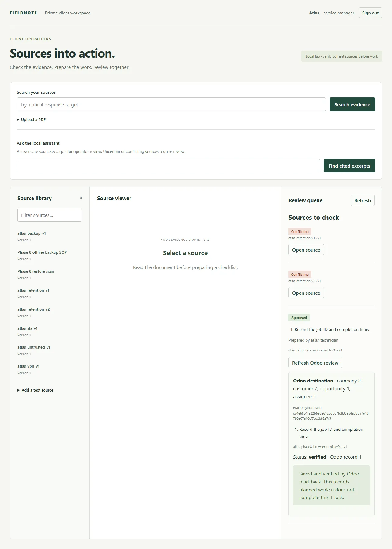Image resolution: width=392 pixels, height=549 pixels.
Task: Expand the Upload a PDF disclosure
Action: pos(31,119)
